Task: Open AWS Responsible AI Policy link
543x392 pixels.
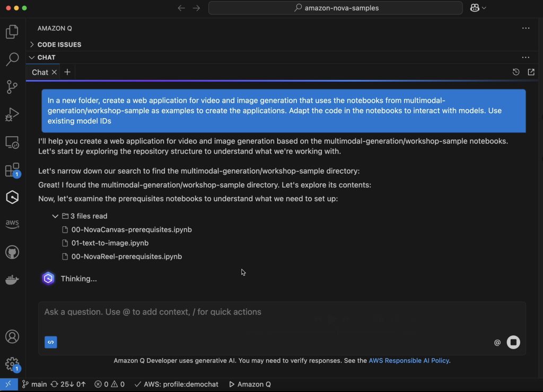Action: coord(409,361)
